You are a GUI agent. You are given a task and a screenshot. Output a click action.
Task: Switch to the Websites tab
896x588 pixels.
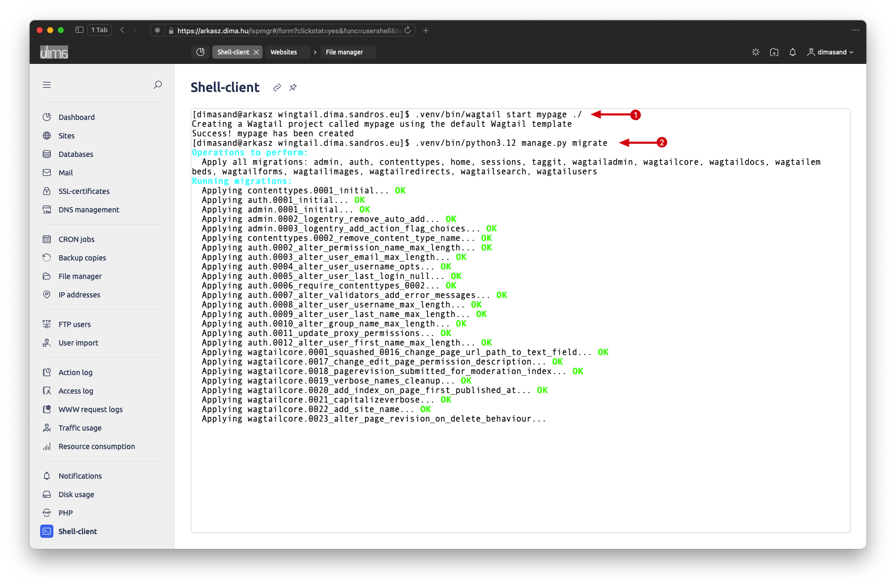click(284, 52)
